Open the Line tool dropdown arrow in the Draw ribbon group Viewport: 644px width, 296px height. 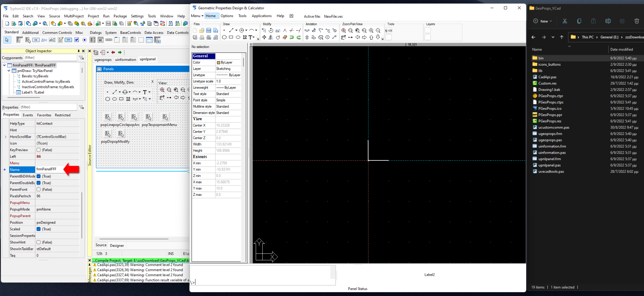point(236,30)
